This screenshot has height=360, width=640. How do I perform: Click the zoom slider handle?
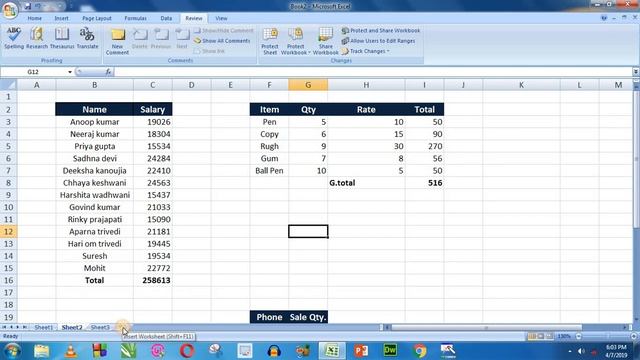(608, 336)
